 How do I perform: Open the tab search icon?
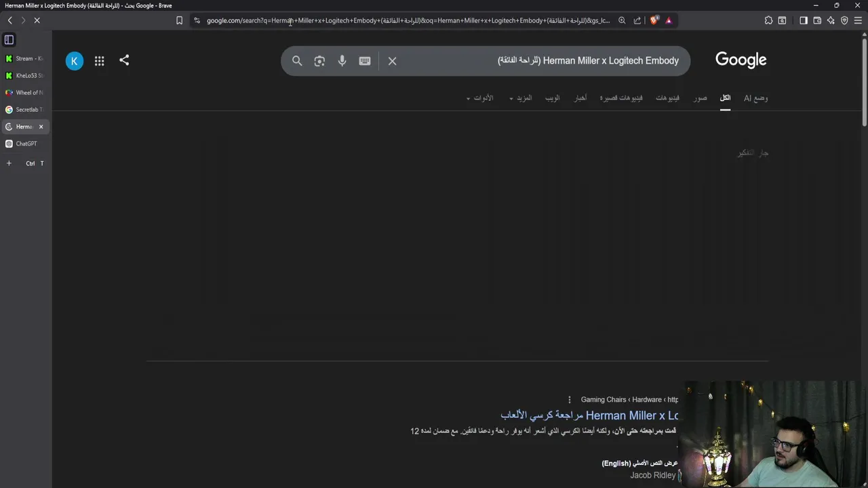(782, 20)
